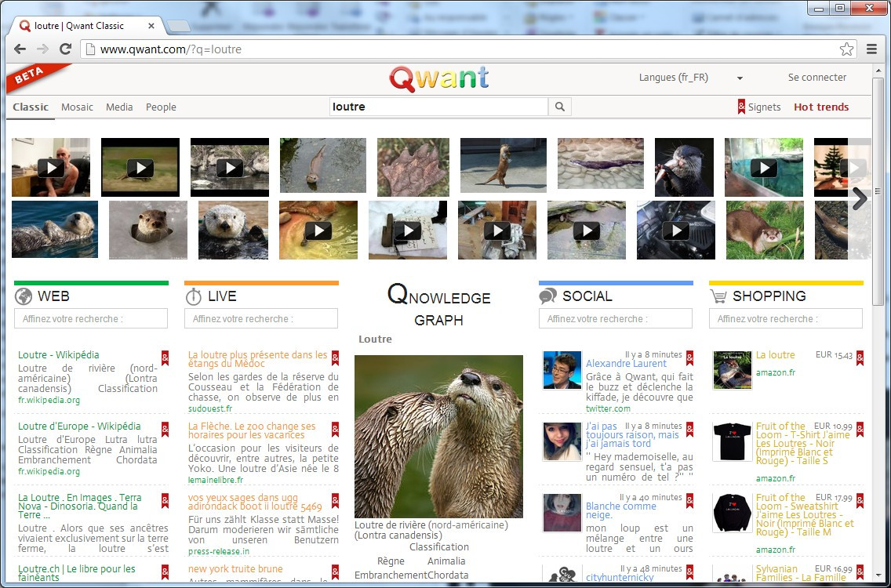
Task: Click the magnifying glass search button
Action: point(560,107)
